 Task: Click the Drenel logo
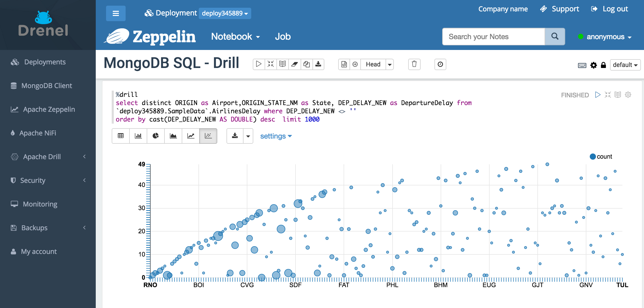coord(43,24)
